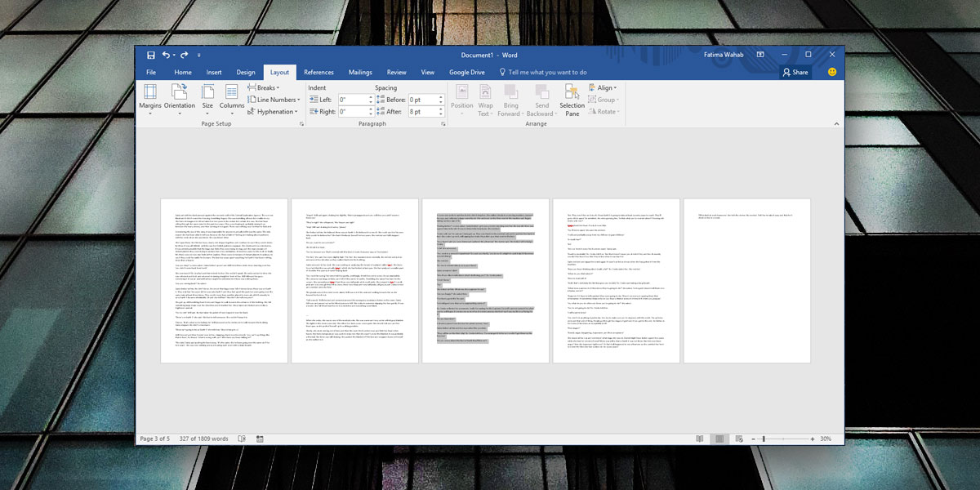
Task: Save the document using the floppy disk icon
Action: point(151,55)
